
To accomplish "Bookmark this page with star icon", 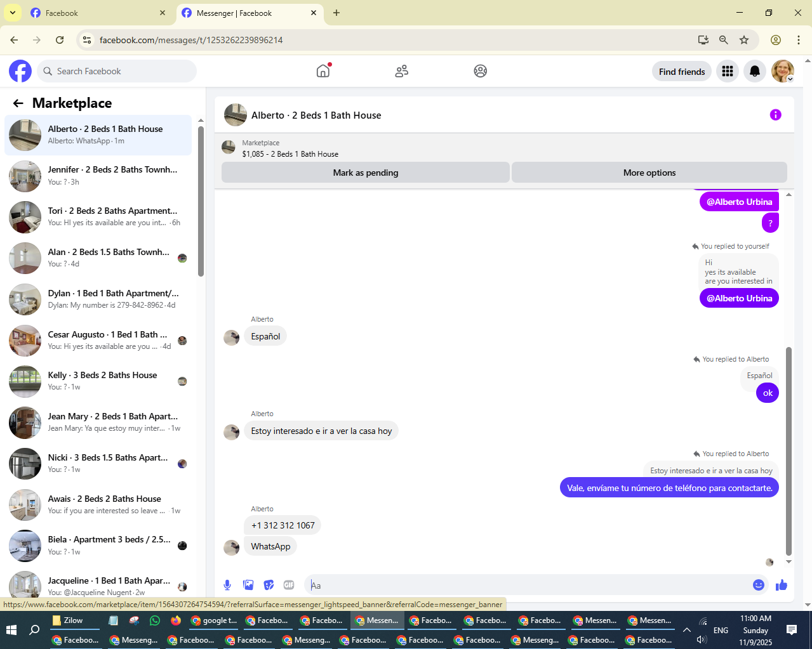I will pyautogui.click(x=744, y=40).
